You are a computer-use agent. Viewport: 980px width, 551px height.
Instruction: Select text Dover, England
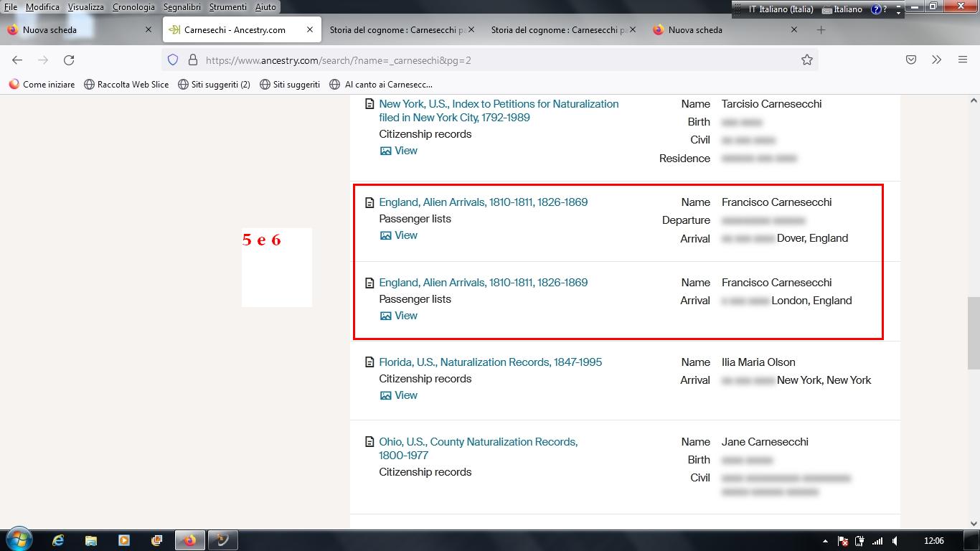pos(812,238)
